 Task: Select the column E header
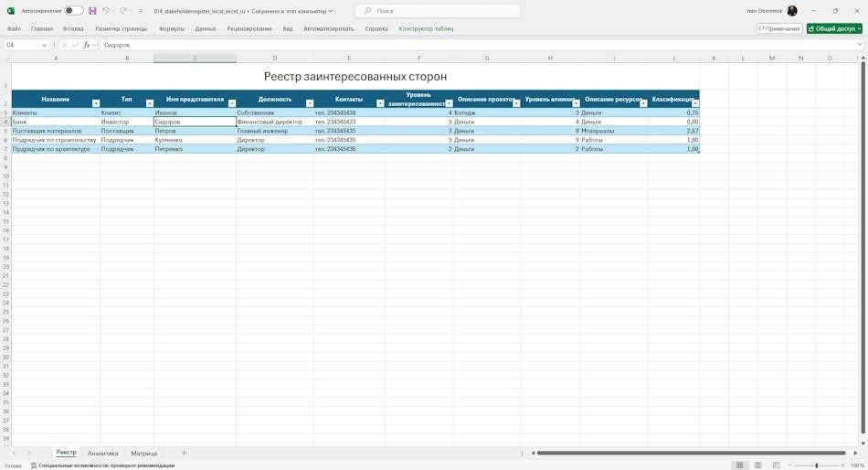click(x=349, y=59)
